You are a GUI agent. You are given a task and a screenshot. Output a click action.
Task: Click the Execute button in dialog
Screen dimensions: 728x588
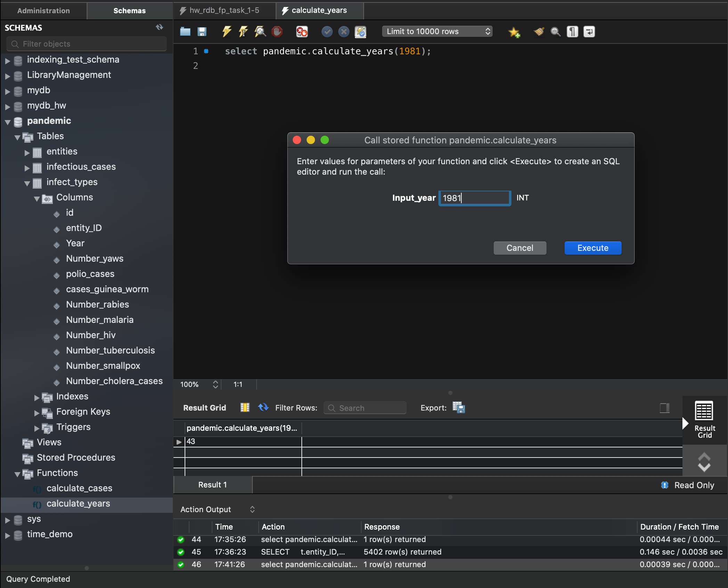pos(592,247)
